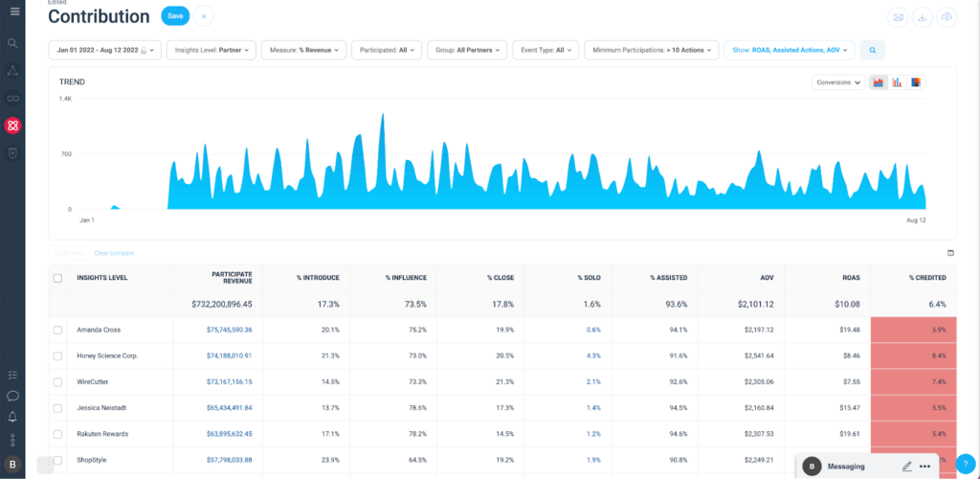Image resolution: width=980 pixels, height=479 pixels.
Task: Click the blue Save button
Action: [175, 16]
